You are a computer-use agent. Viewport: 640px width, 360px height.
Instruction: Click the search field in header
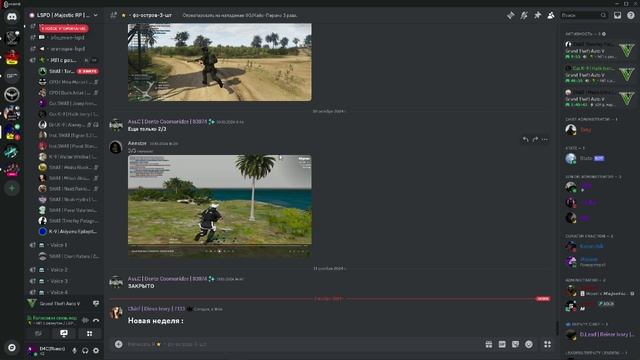(584, 15)
